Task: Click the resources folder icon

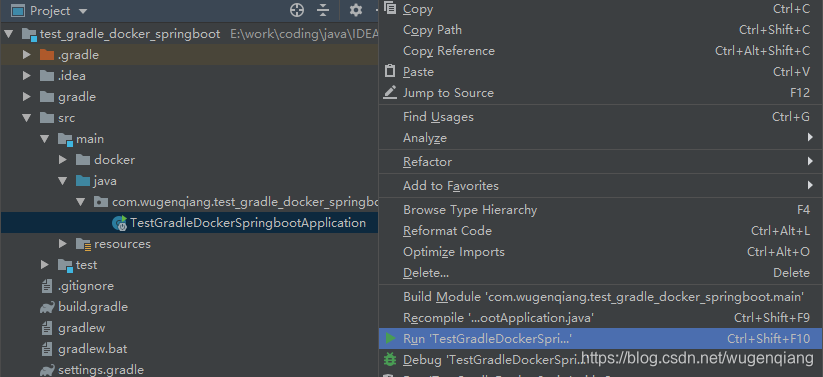Action: point(83,244)
